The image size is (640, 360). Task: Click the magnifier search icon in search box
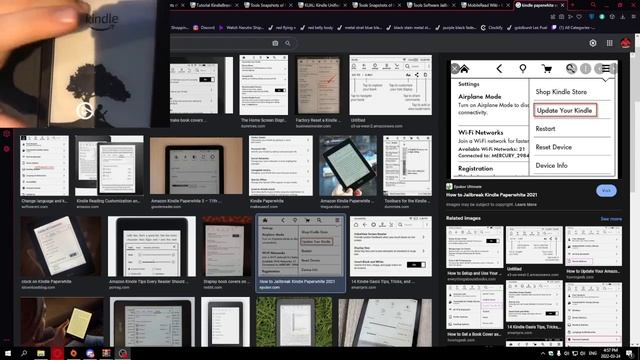coord(288,43)
